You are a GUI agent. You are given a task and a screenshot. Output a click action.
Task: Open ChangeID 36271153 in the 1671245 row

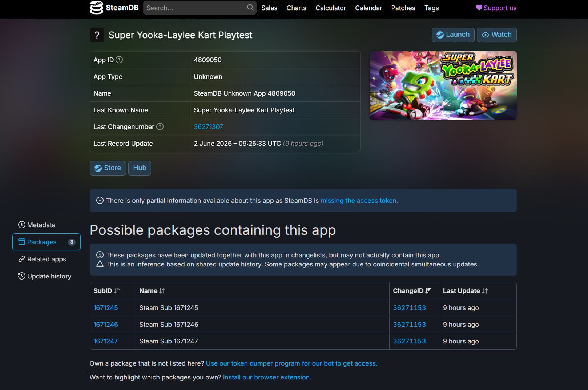pyautogui.click(x=410, y=308)
